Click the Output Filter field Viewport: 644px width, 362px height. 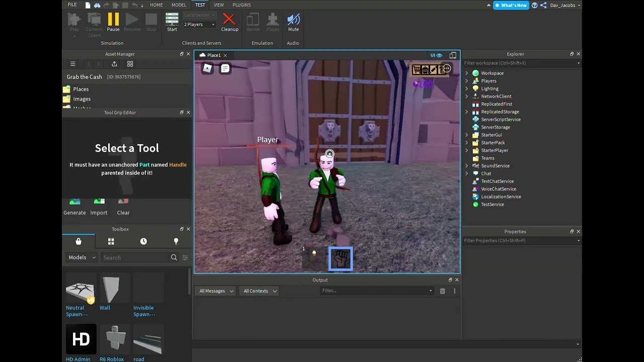377,291
